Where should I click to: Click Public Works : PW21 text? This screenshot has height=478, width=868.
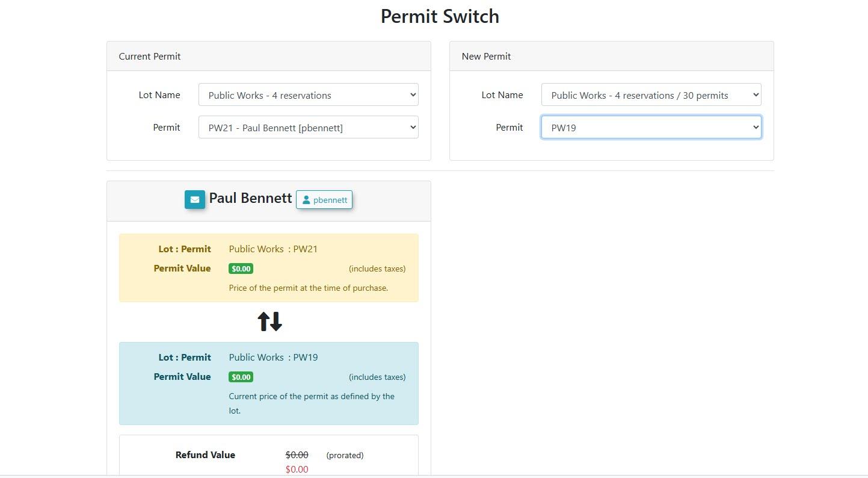click(x=273, y=249)
